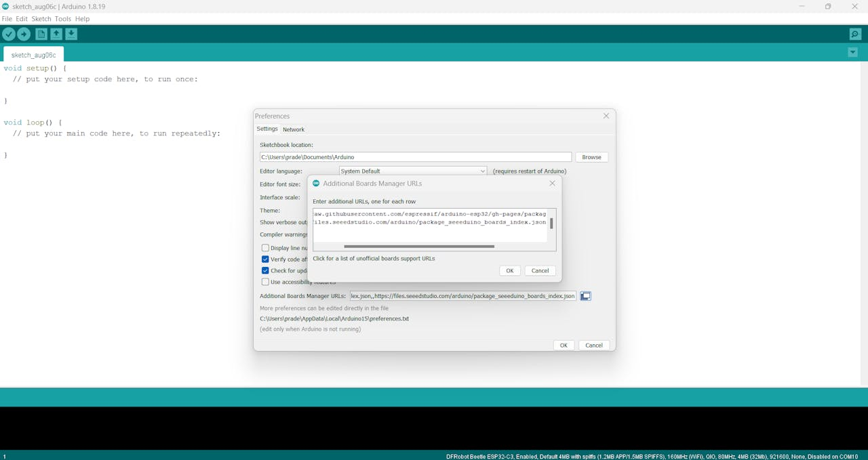The height and width of the screenshot is (460, 868).
Task: Click Cancel in Additional Boards Manager URLs dialog
Action: tap(540, 270)
